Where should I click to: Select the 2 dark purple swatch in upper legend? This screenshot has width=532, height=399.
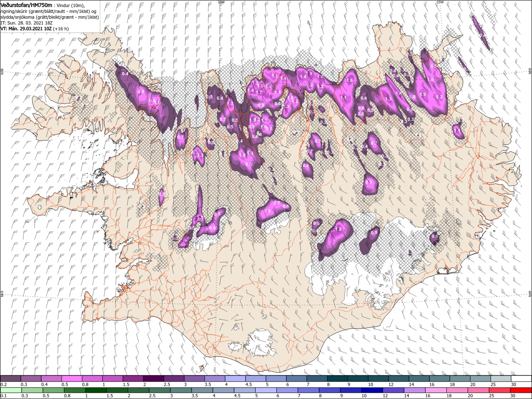(153, 379)
